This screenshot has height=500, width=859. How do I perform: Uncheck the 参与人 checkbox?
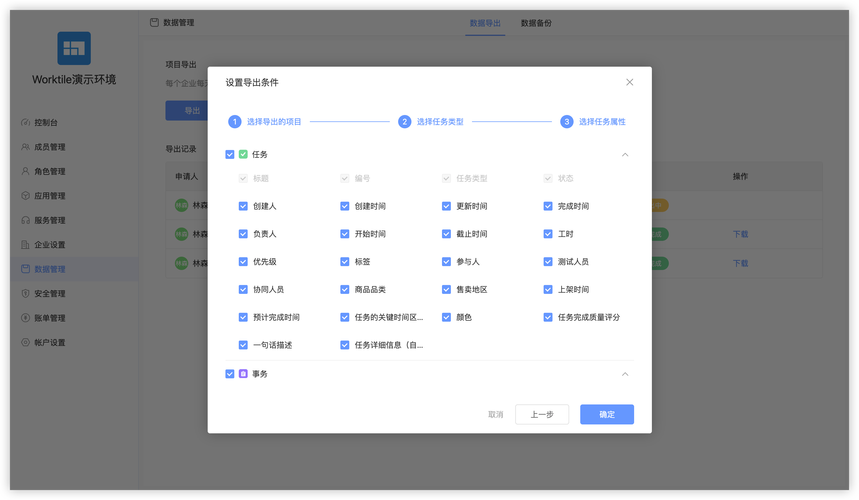[x=446, y=262]
